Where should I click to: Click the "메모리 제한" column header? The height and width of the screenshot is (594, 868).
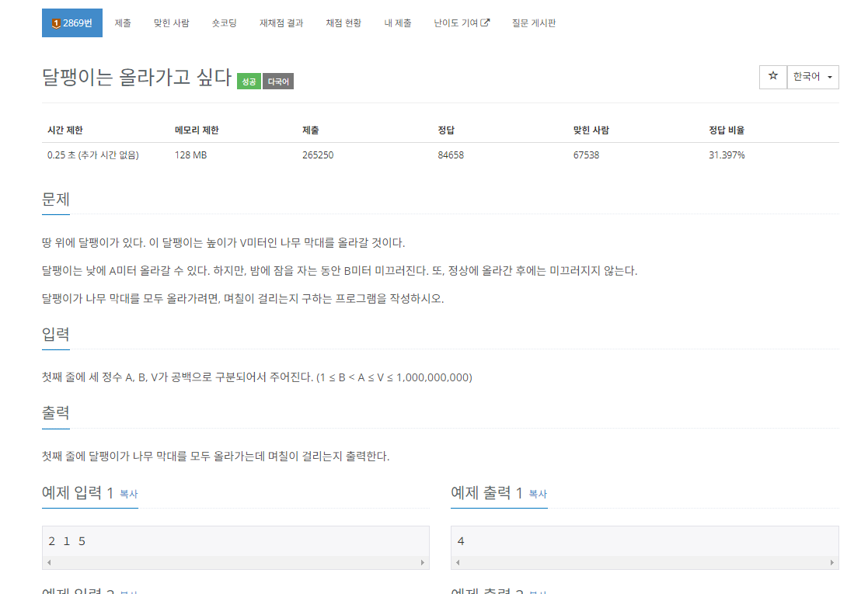pos(197,130)
